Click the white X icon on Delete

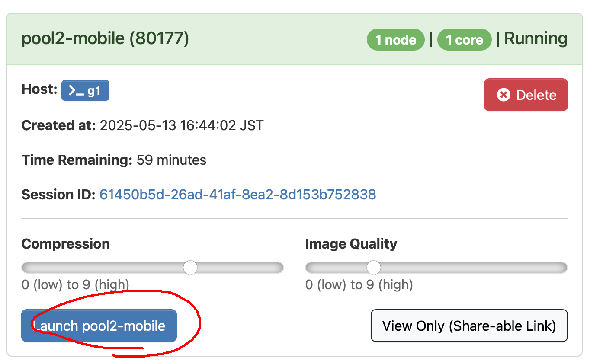[503, 95]
